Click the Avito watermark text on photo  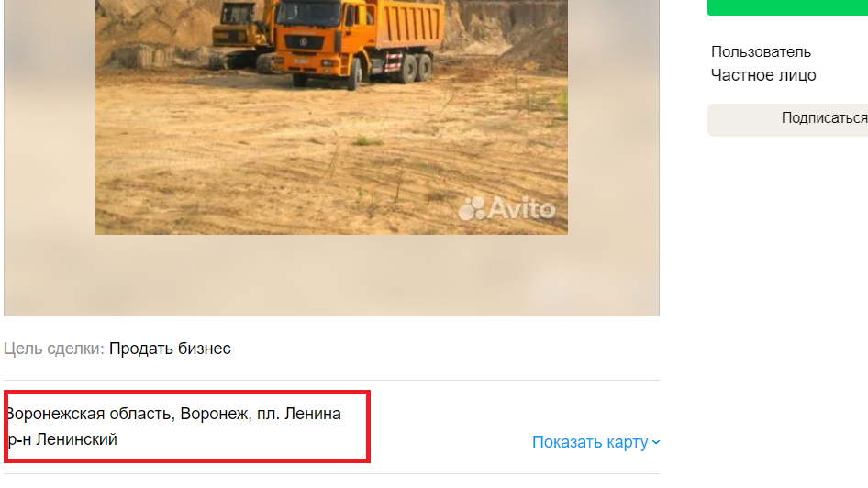tap(521, 208)
